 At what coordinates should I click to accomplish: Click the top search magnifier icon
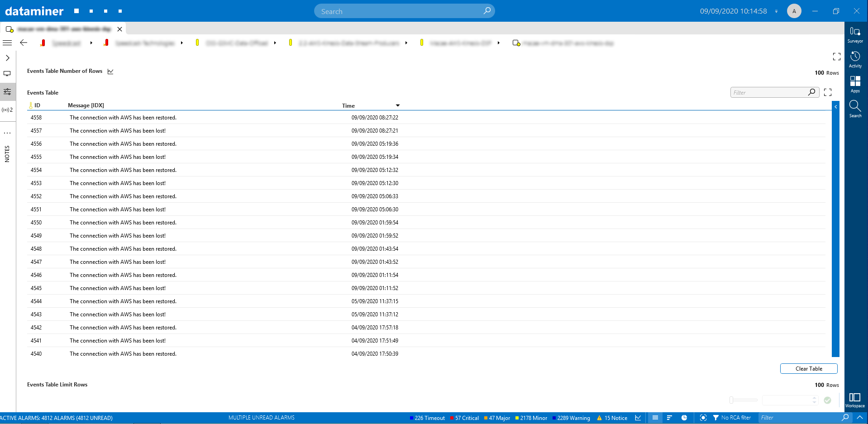coord(487,11)
